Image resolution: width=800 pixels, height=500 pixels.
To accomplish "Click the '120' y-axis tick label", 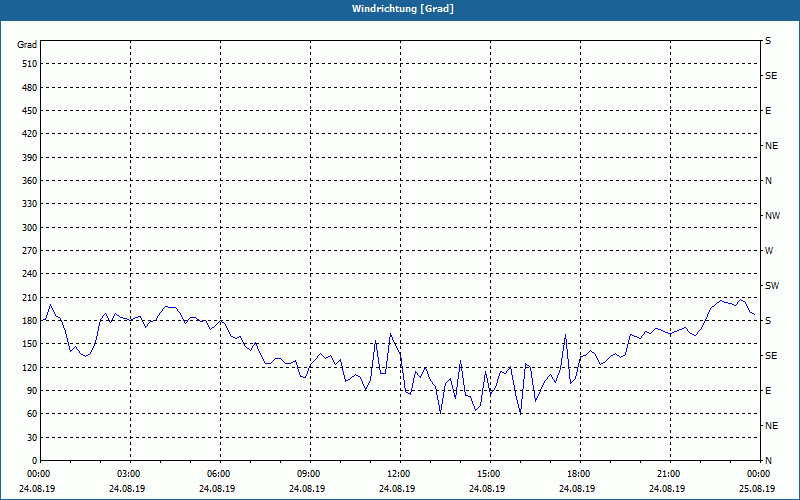I will 30,367.
